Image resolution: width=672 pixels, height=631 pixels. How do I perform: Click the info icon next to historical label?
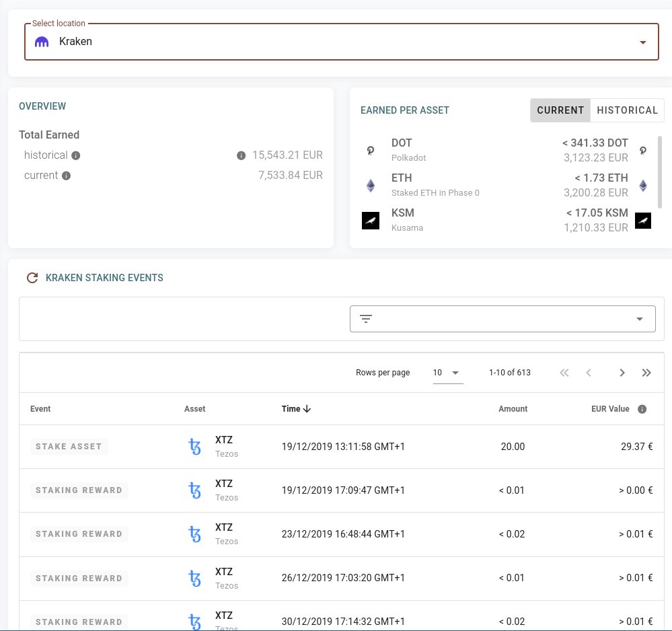click(x=76, y=155)
